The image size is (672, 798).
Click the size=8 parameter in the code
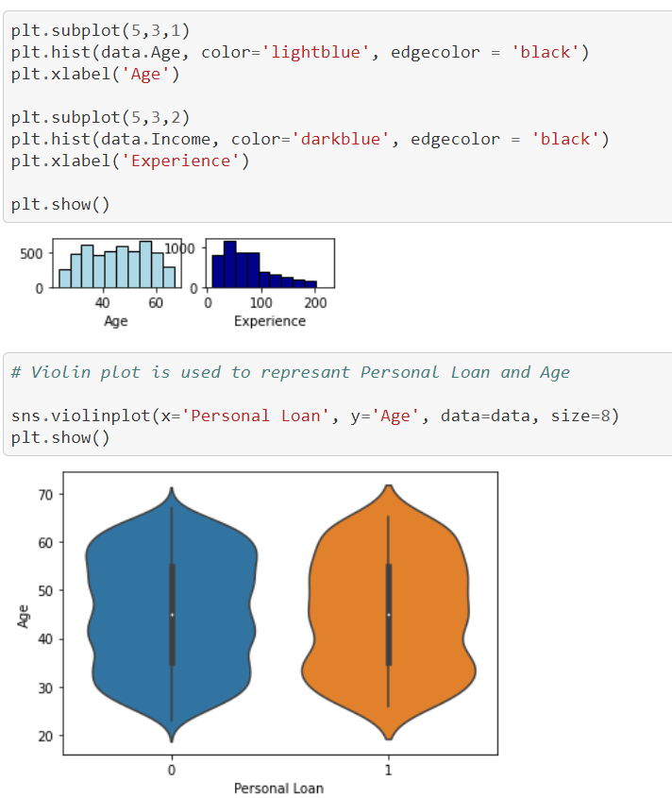click(x=580, y=416)
